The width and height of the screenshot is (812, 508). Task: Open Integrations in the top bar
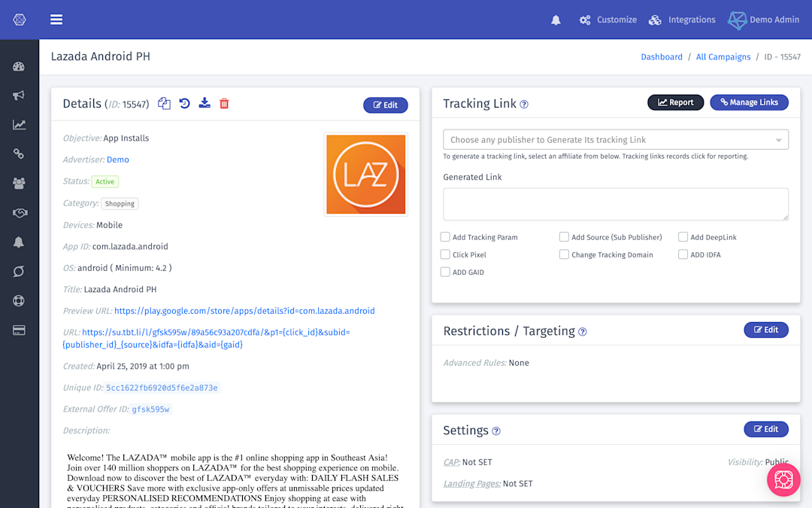tap(682, 20)
